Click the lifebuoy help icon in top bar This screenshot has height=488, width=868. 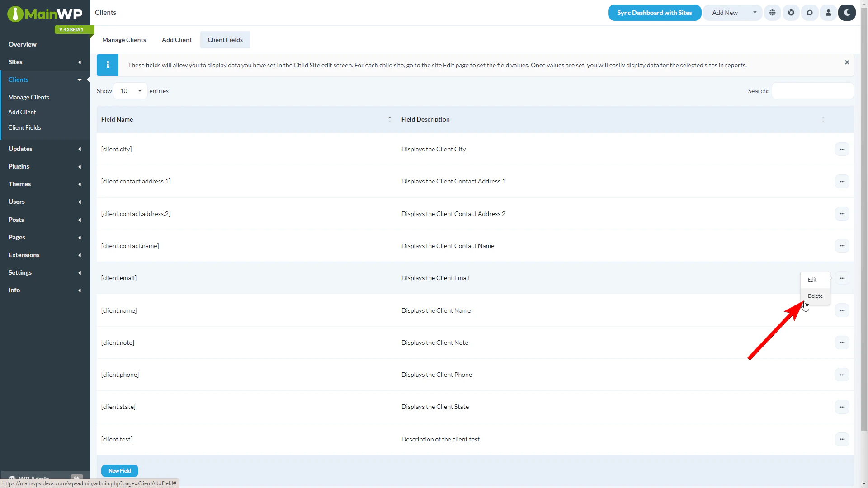coord(791,13)
